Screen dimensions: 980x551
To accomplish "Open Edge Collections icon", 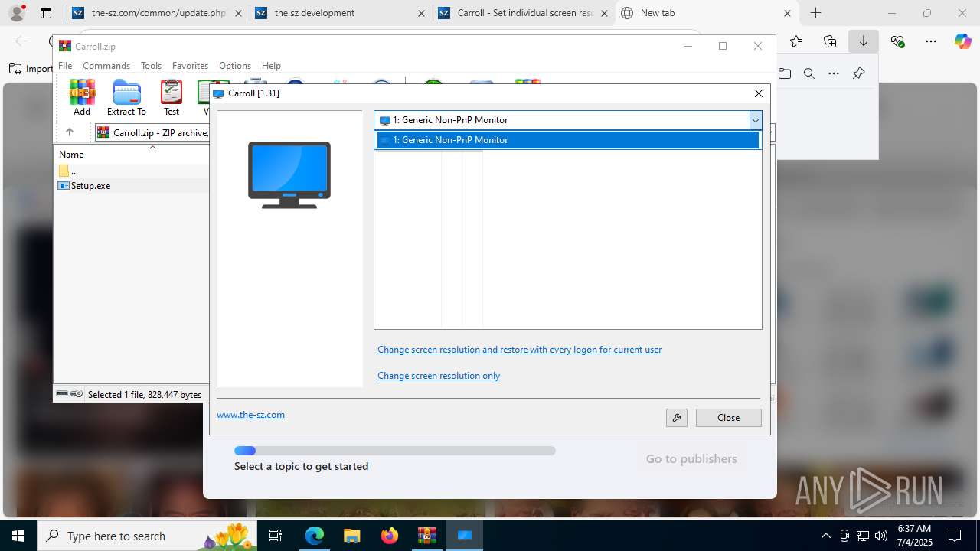I will tap(830, 41).
